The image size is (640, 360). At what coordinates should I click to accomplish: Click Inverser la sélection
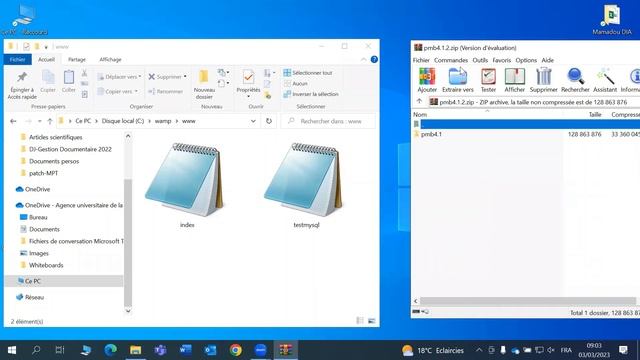click(x=311, y=94)
